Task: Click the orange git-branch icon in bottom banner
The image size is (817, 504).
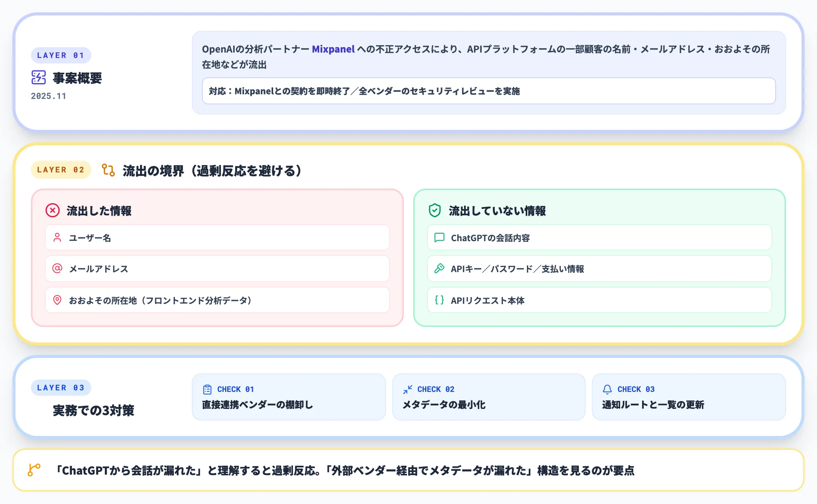Action: coord(34,470)
